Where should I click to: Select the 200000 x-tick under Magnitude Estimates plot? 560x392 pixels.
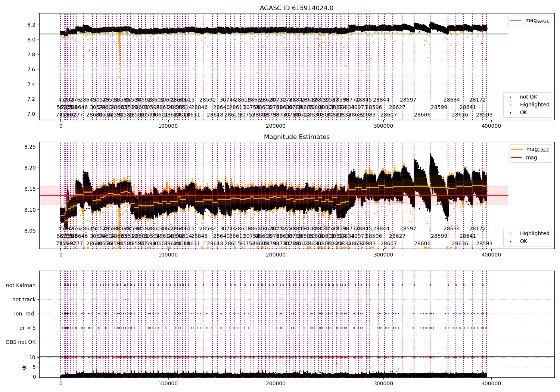tap(276, 255)
